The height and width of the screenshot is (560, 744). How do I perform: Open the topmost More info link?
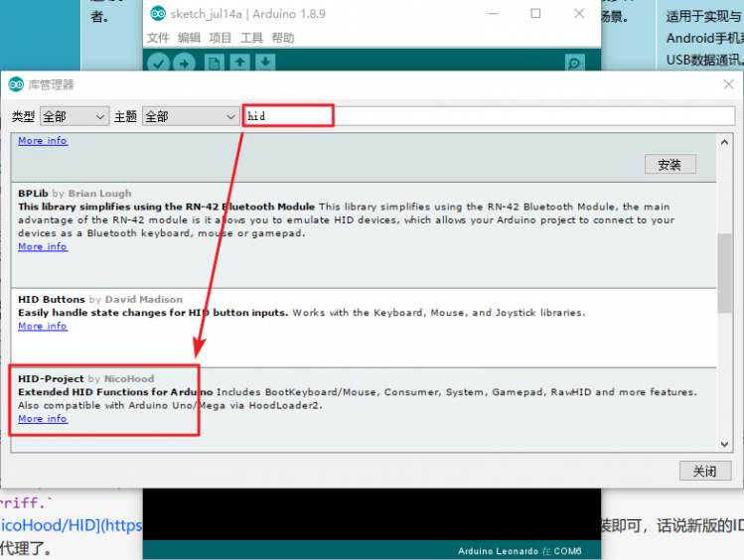click(x=43, y=141)
